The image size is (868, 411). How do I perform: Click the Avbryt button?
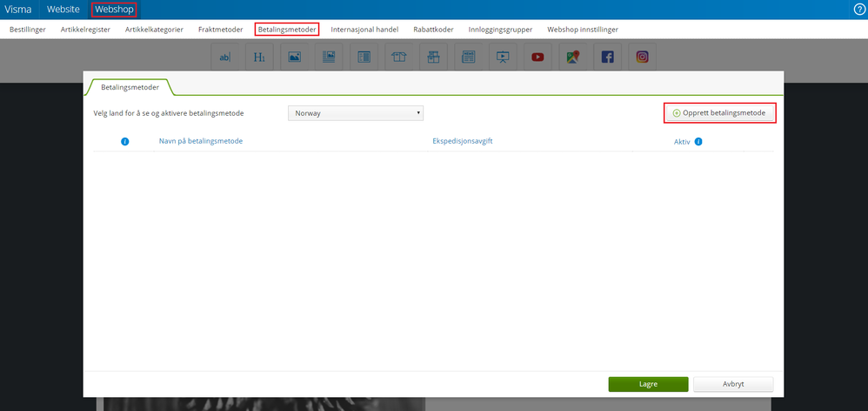click(733, 384)
